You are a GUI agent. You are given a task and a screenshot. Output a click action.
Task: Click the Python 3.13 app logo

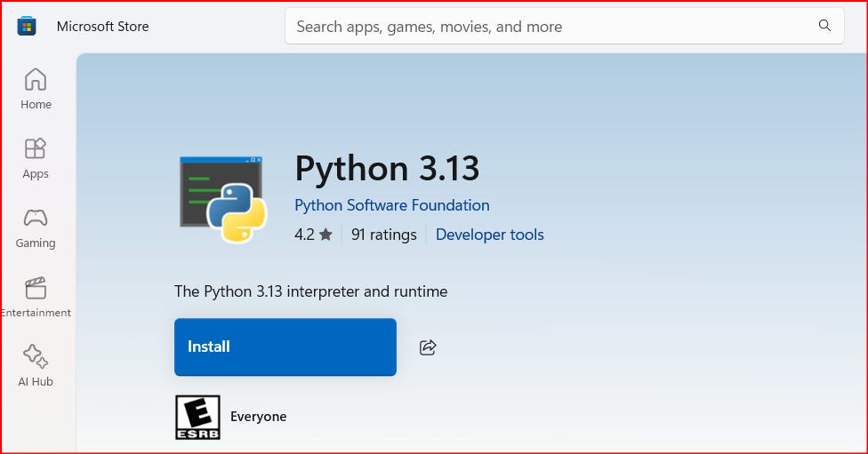(x=223, y=199)
